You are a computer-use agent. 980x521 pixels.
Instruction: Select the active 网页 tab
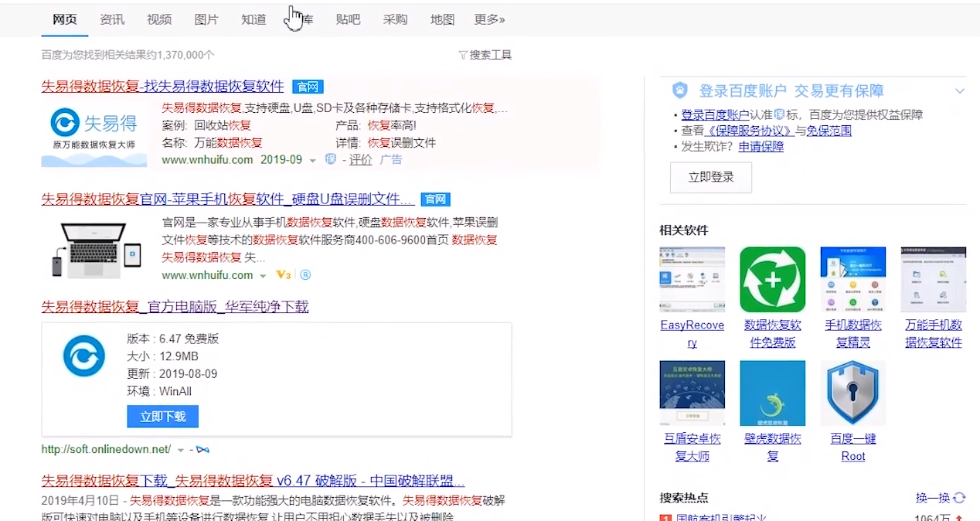point(65,19)
